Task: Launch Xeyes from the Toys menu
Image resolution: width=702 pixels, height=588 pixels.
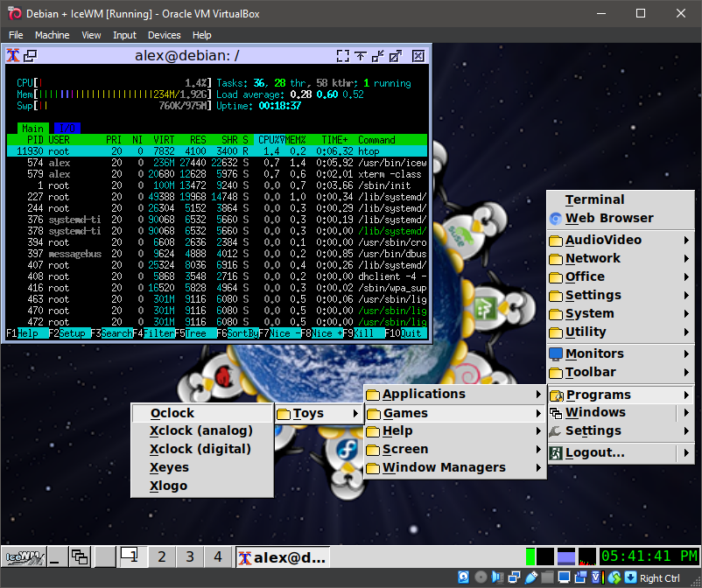Action: (169, 468)
